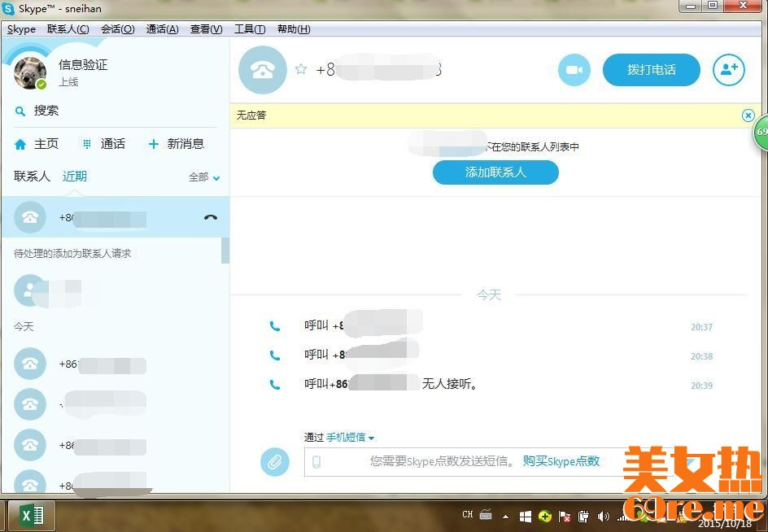This screenshot has height=532, width=768.
Task: Show hidden system tray icons arrow
Action: coord(505,516)
